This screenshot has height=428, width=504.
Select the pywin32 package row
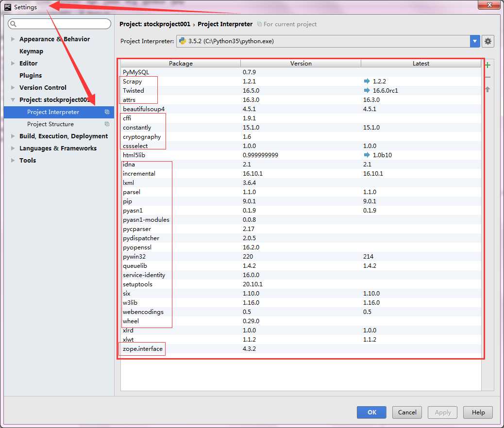coord(301,256)
